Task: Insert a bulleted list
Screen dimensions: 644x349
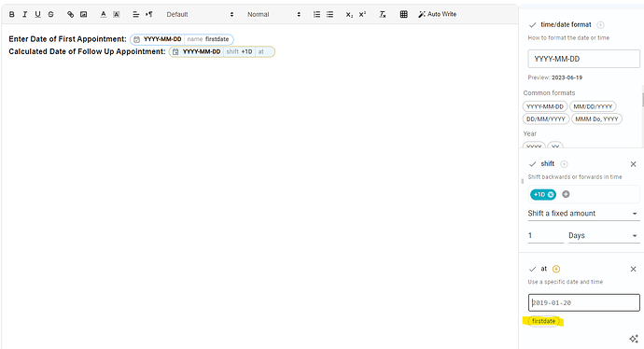Action: [329, 14]
